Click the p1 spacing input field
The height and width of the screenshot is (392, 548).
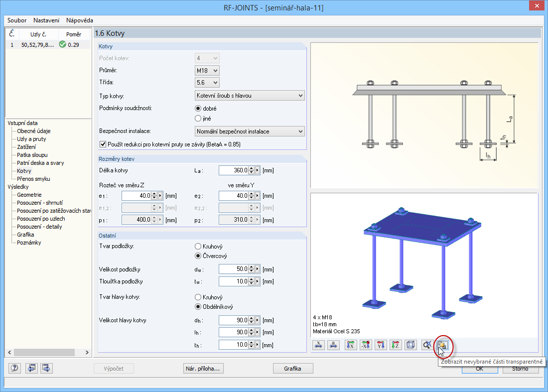click(x=137, y=220)
